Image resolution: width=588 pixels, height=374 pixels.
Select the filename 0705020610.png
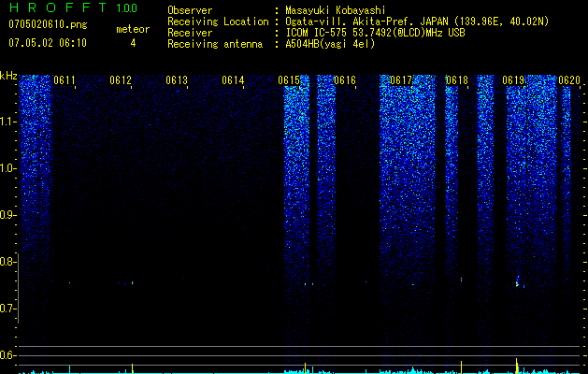point(48,25)
